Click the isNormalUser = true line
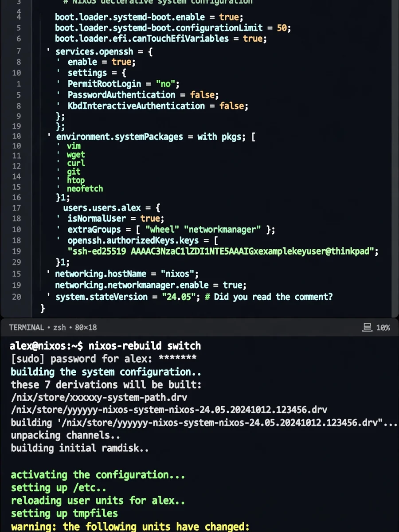The image size is (399, 532). 116,219
